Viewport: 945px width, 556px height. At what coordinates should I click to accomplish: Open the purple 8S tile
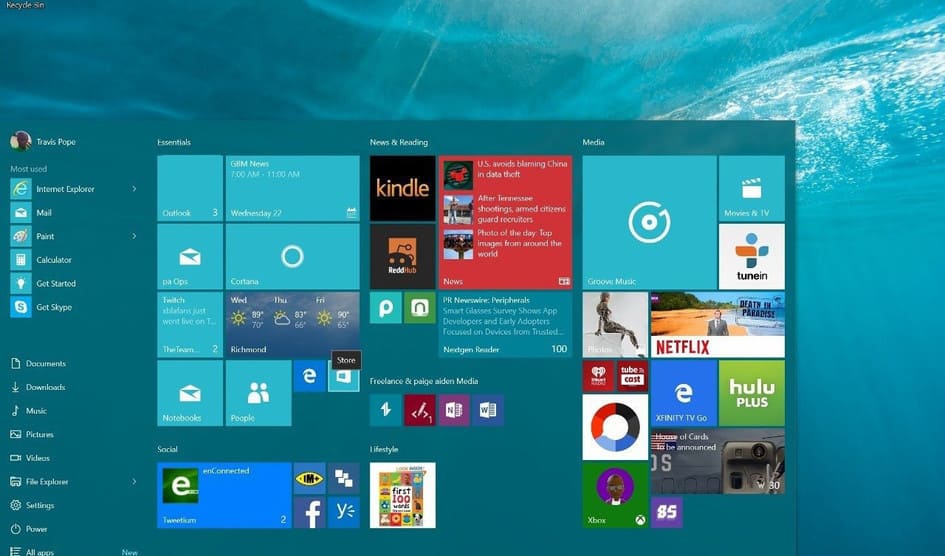point(666,512)
